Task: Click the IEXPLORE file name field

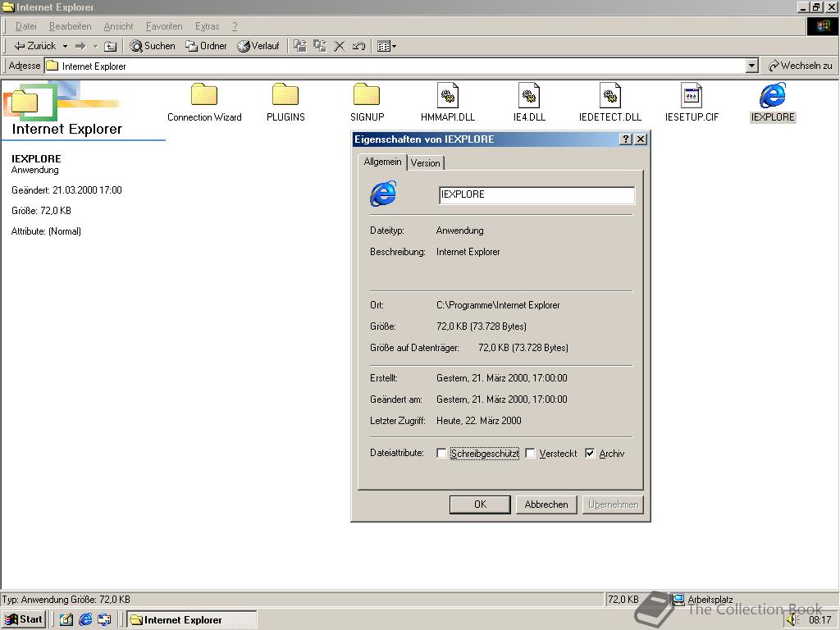Action: coord(536,194)
